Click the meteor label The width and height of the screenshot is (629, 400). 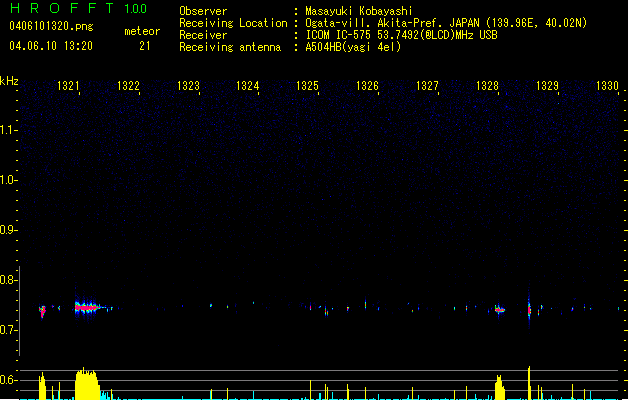tap(142, 31)
